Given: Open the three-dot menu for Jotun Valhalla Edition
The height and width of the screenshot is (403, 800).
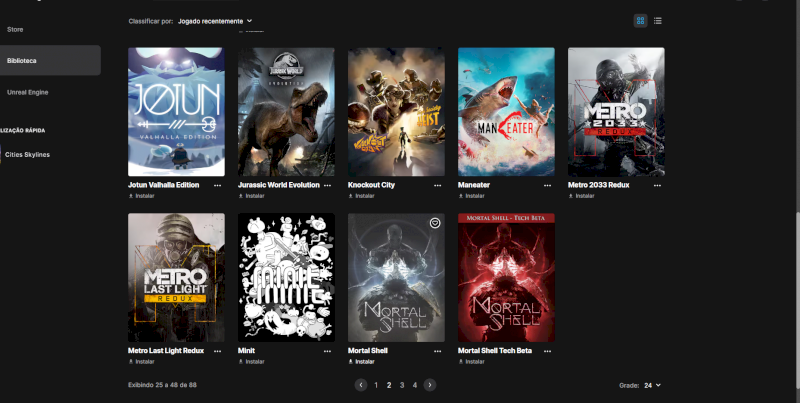Looking at the screenshot, I should [217, 185].
